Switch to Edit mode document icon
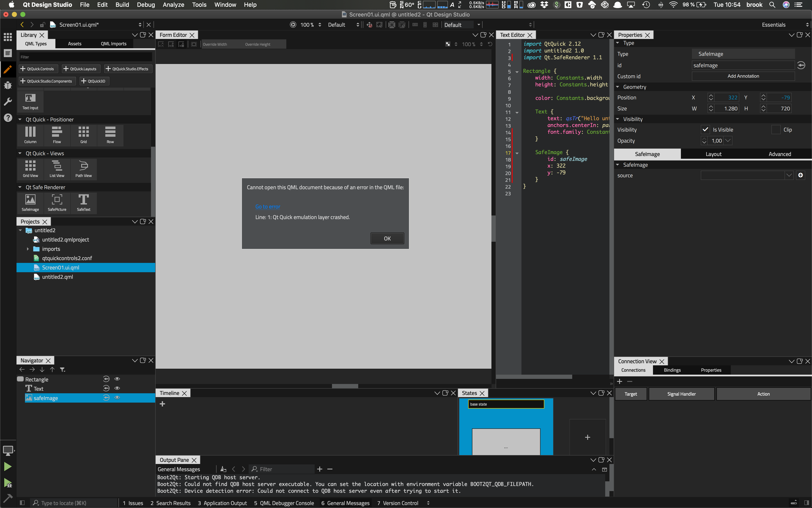Screen dimensions: 812x508 tap(8, 53)
